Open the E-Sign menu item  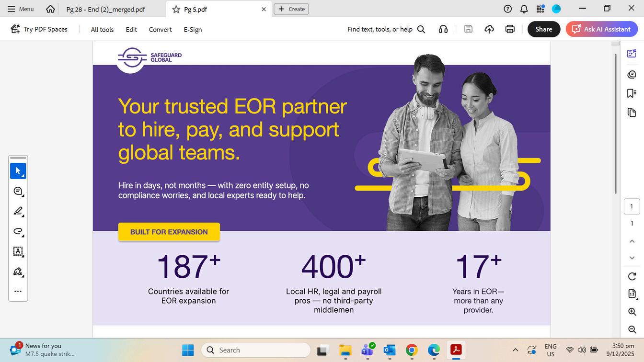coord(193,29)
